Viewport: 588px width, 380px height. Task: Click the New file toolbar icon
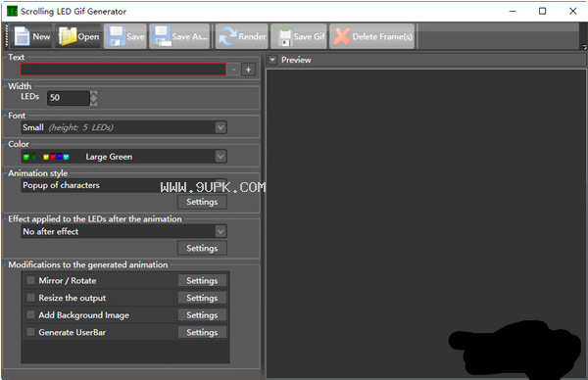[22, 36]
